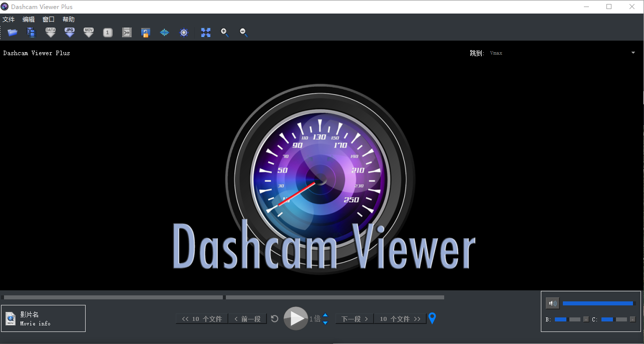The width and height of the screenshot is (644, 344).
Task: Click the DATA export toolbar icon
Action: coord(51,33)
